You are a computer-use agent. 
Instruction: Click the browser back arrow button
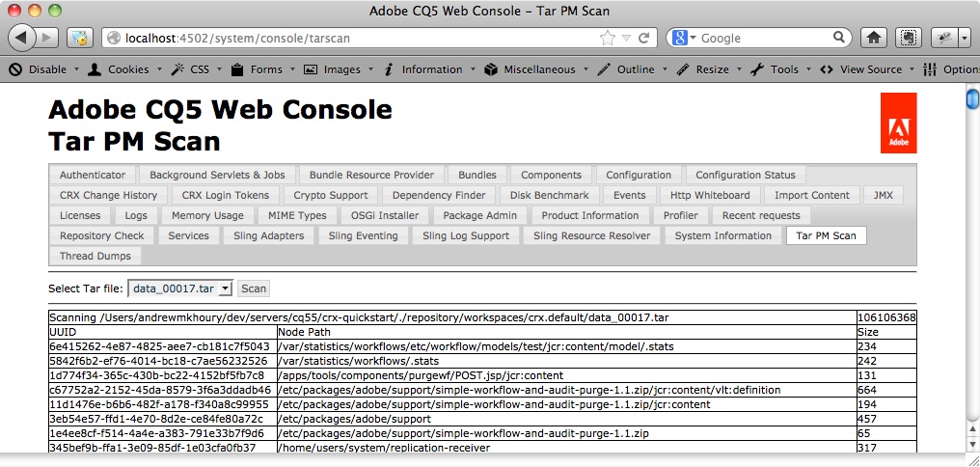22,38
